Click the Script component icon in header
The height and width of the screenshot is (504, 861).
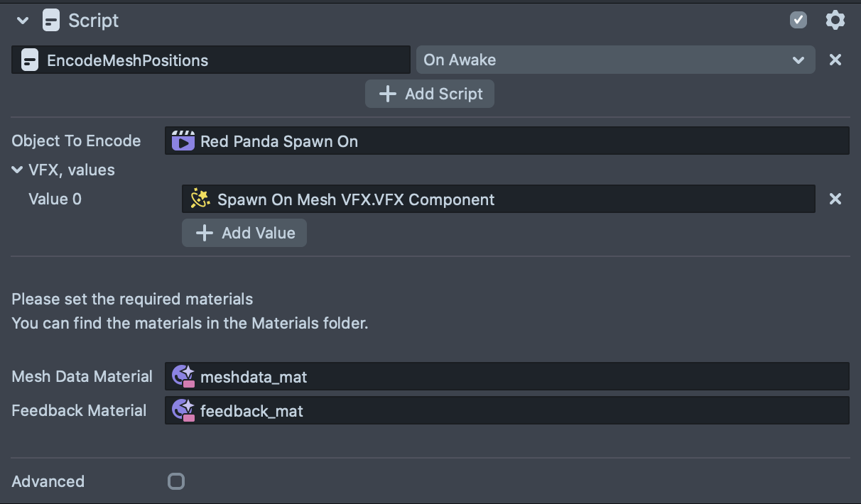(x=51, y=21)
